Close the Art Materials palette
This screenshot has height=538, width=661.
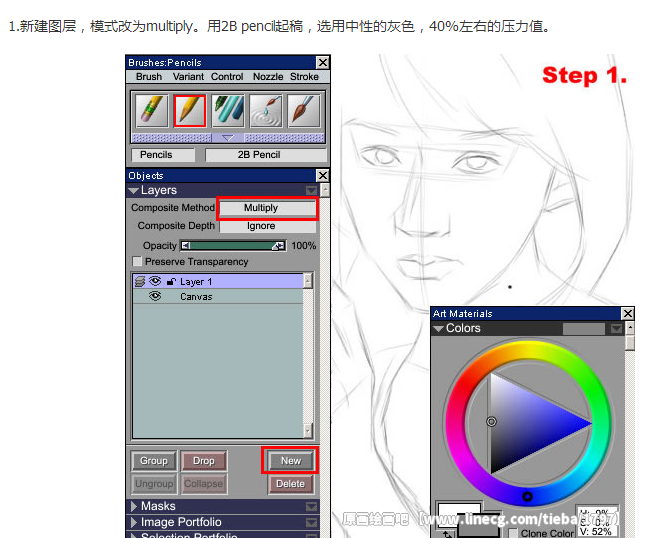628,313
